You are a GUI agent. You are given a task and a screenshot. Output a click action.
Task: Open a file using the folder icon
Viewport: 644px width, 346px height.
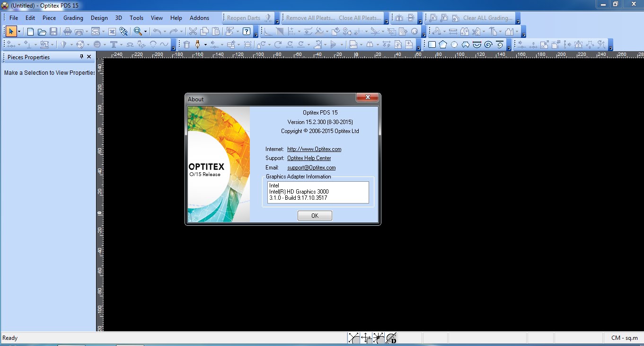42,32
